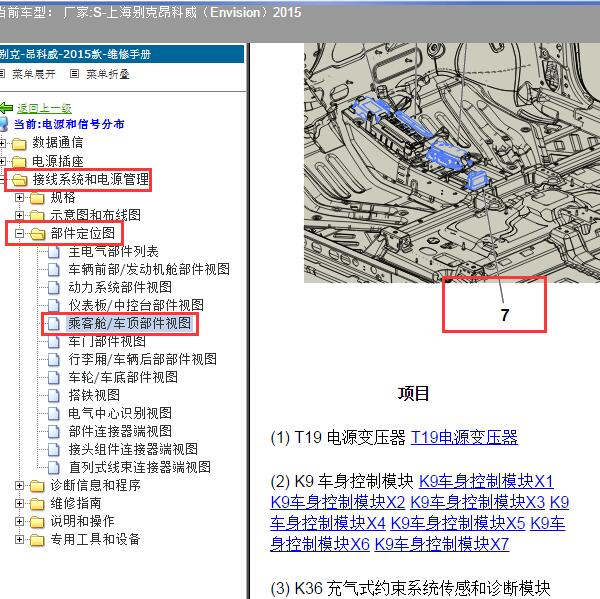600x599 pixels.
Task: Click the document icon beside 仪表板/中控台部件视图
Action: click(54, 306)
